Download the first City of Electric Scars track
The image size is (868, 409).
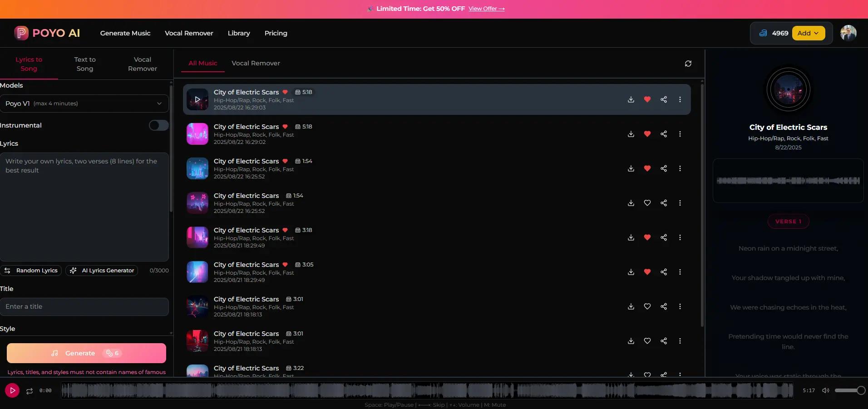click(631, 99)
